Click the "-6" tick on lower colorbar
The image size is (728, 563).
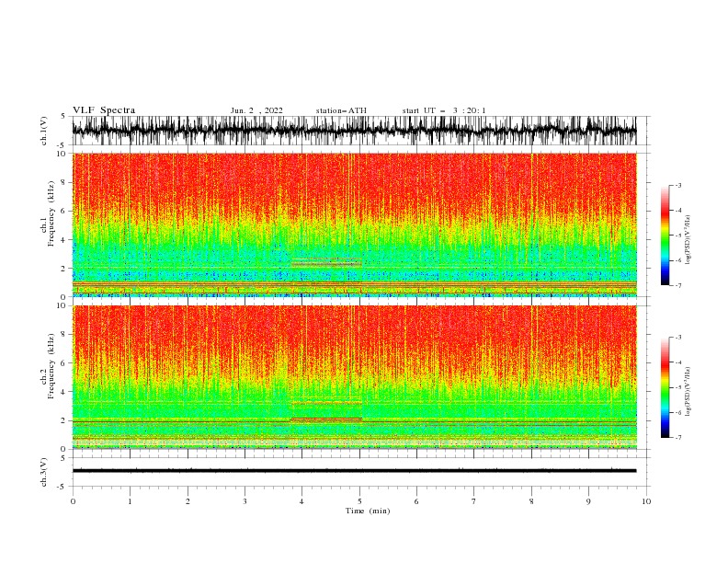pyautogui.click(x=678, y=412)
